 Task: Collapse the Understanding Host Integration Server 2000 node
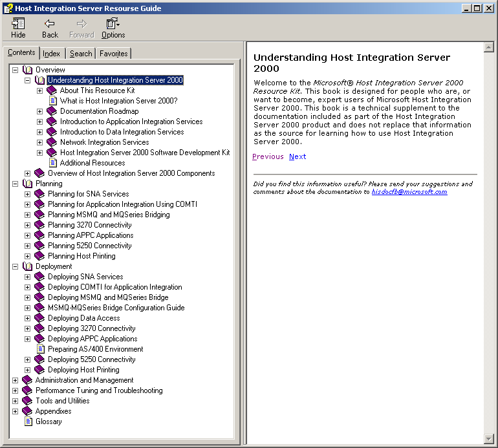pyautogui.click(x=28, y=80)
